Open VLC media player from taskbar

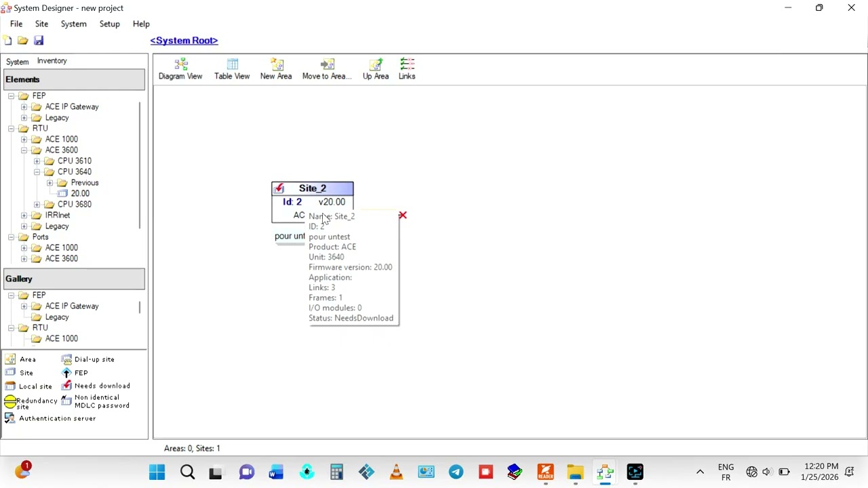click(x=396, y=472)
